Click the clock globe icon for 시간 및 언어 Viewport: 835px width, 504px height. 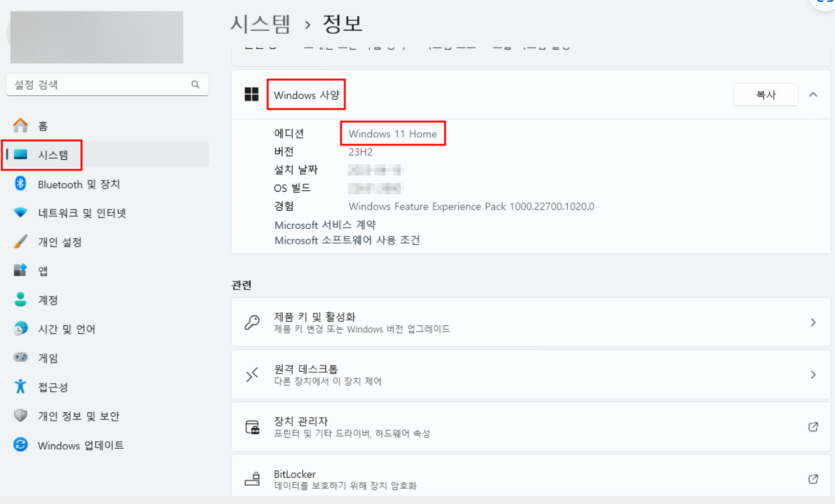[21, 328]
